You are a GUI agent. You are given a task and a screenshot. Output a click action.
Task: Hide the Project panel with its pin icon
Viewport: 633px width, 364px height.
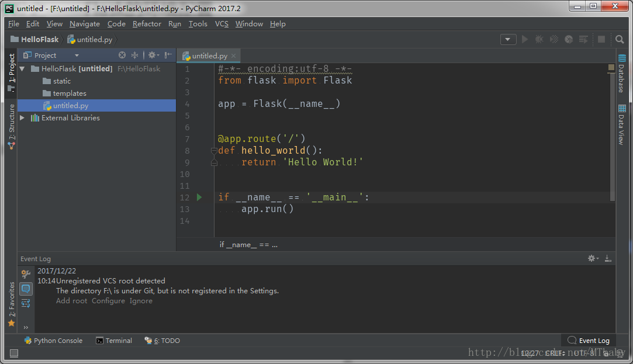coord(168,55)
